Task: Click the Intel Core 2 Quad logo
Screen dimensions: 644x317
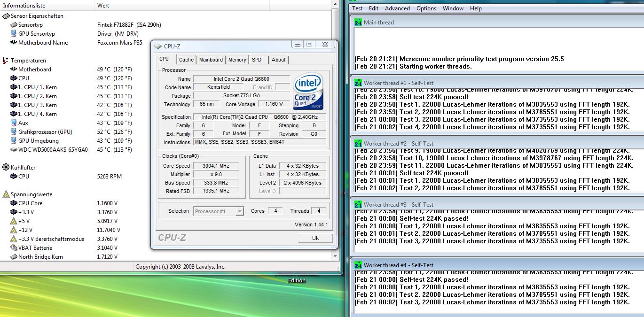Action: pos(308,91)
